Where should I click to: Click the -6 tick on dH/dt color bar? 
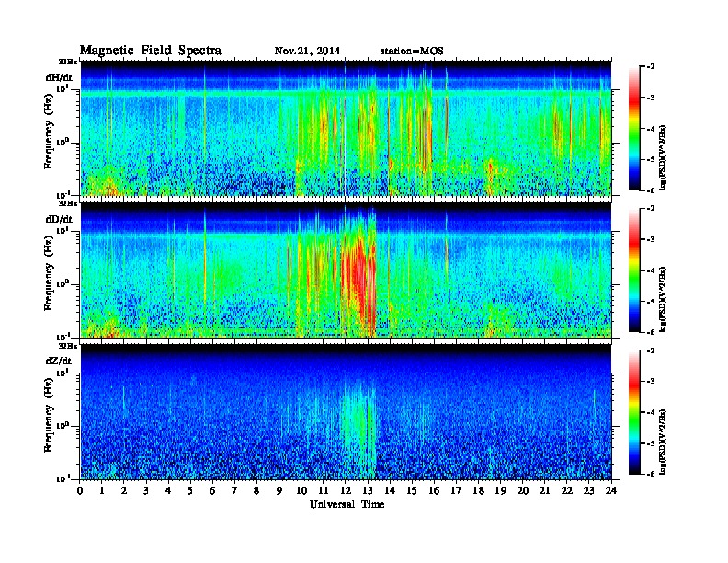(651, 190)
